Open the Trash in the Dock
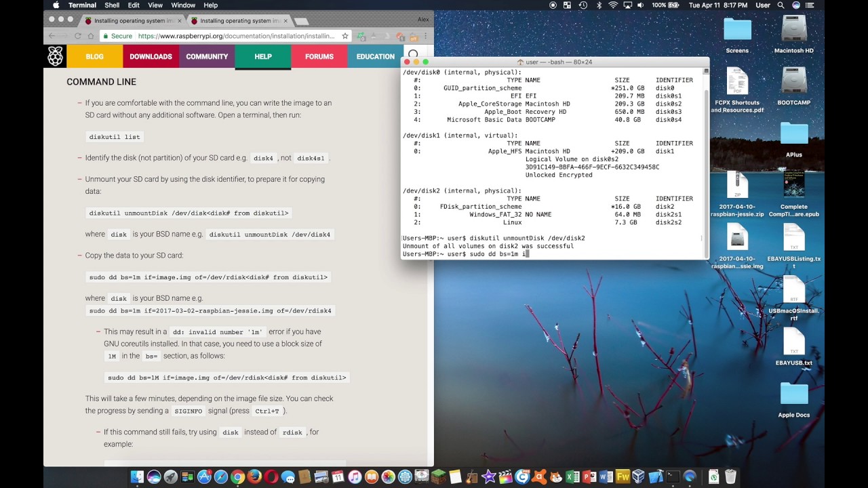 pos(730,476)
